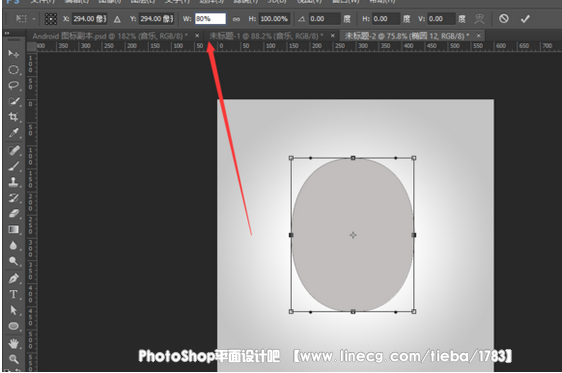Select the Elliptical Marquee tool
This screenshot has width=562, height=373.
coord(14,70)
